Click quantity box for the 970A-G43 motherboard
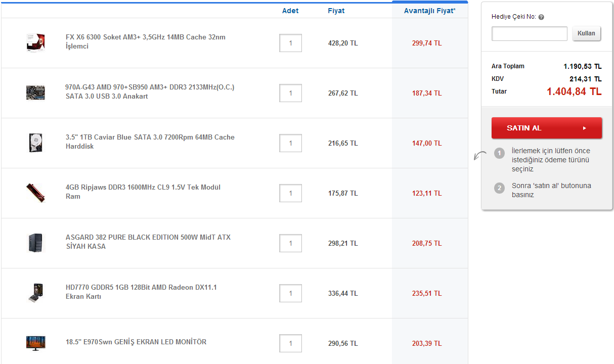614x364 pixels. pyautogui.click(x=290, y=93)
